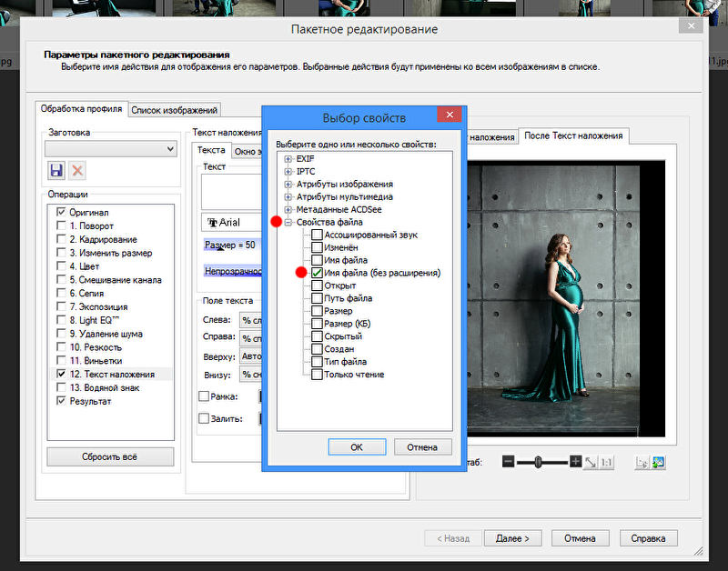The height and width of the screenshot is (571, 728).
Task: Expand the EXIF tree node
Action: pos(288,159)
